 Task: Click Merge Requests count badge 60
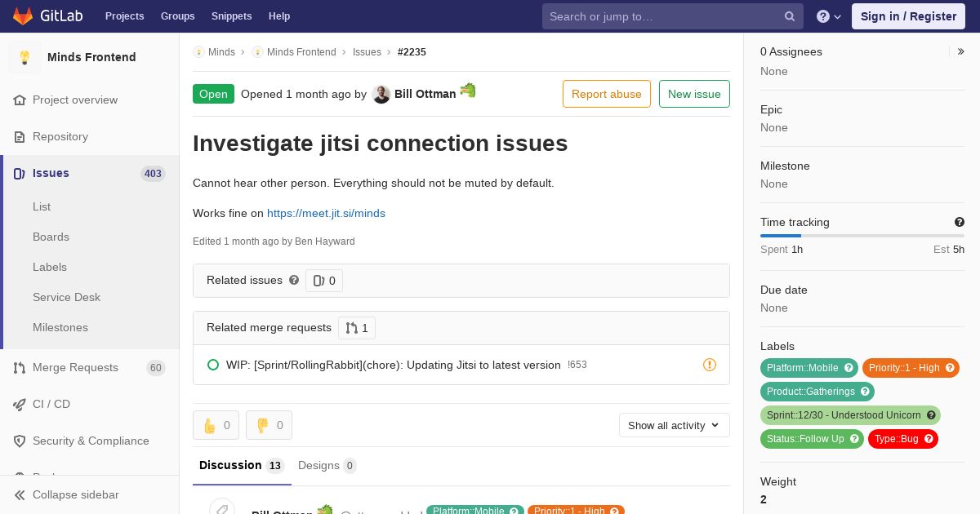click(156, 367)
